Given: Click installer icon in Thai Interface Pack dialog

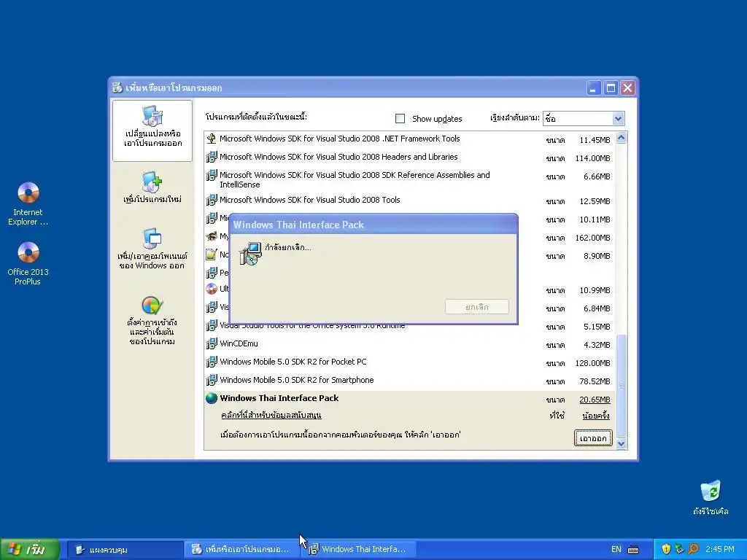Looking at the screenshot, I should coord(250,253).
